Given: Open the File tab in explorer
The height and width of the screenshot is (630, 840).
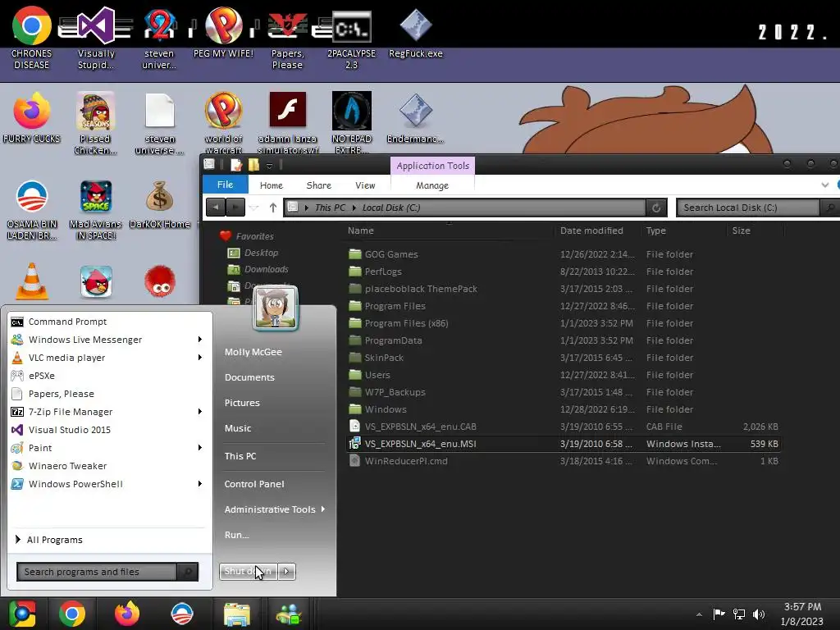Looking at the screenshot, I should click(225, 185).
